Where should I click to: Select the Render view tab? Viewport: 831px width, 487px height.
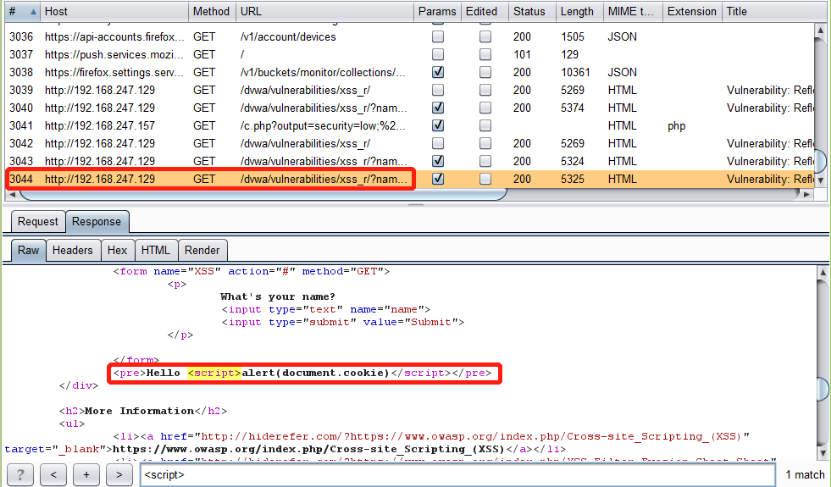point(202,250)
